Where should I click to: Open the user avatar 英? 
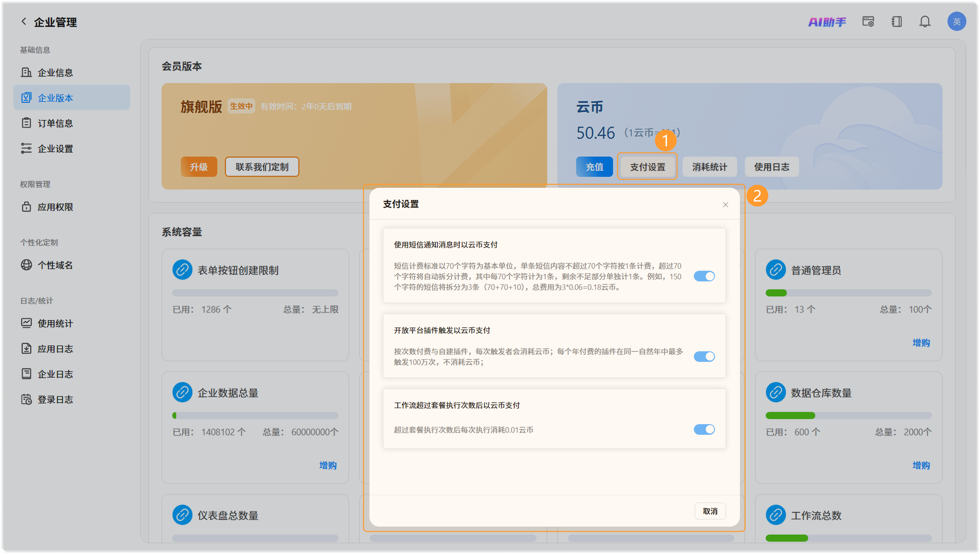coord(956,22)
